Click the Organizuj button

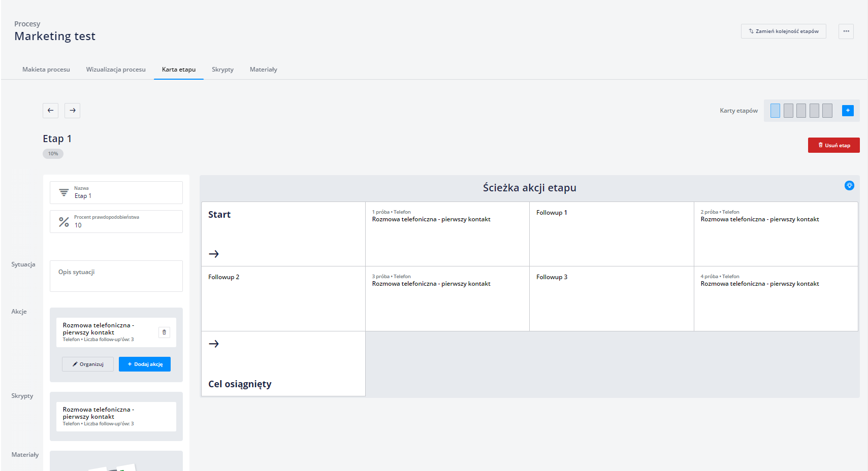coord(88,364)
